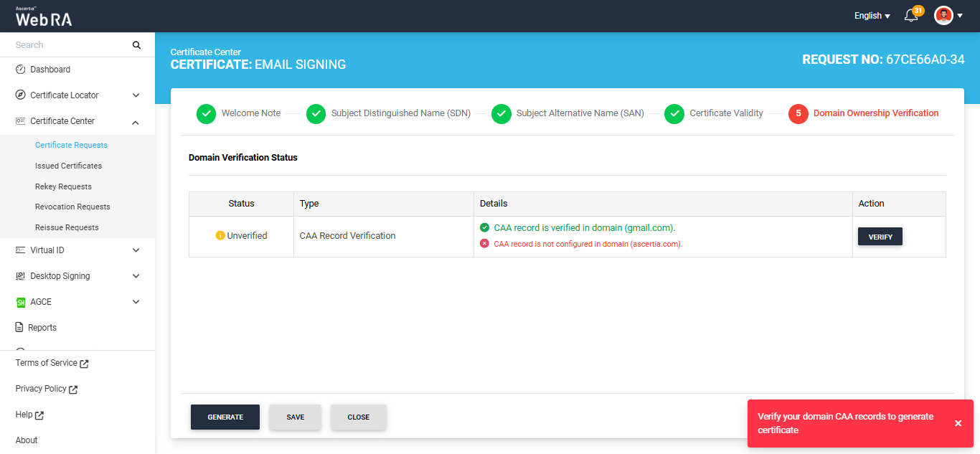Click the Generate button
Image resolution: width=980 pixels, height=454 pixels.
(x=225, y=417)
